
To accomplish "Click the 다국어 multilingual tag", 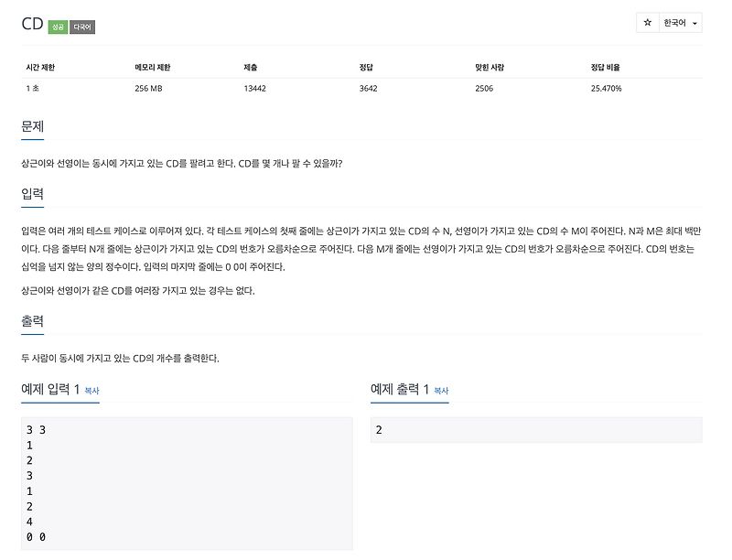I will pyautogui.click(x=83, y=27).
